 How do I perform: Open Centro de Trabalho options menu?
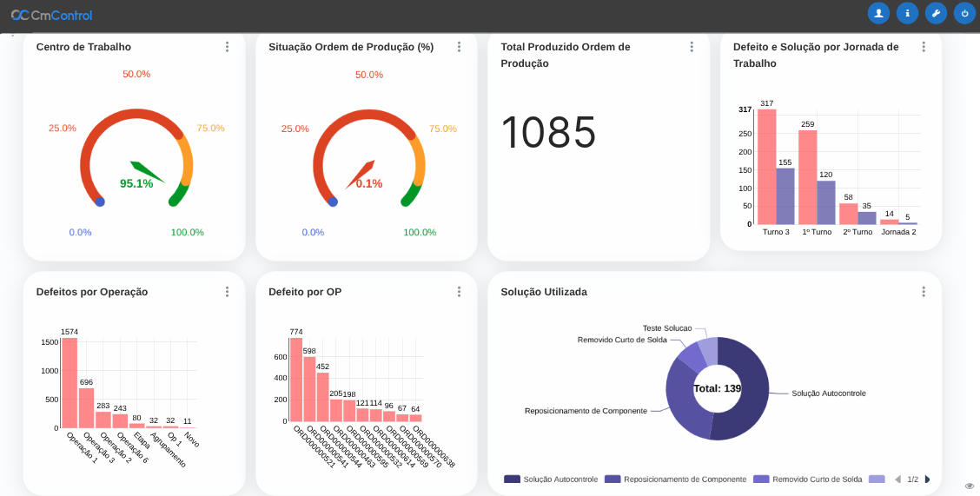point(227,47)
